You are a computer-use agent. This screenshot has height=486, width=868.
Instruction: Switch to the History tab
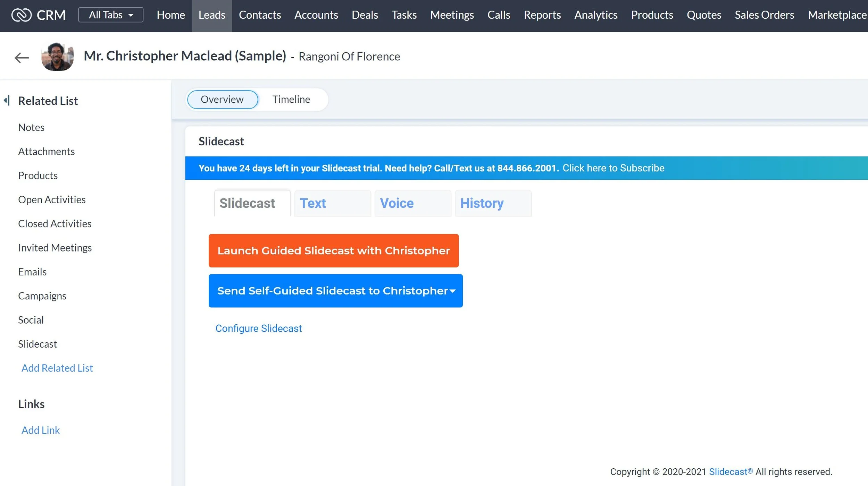coord(493,203)
